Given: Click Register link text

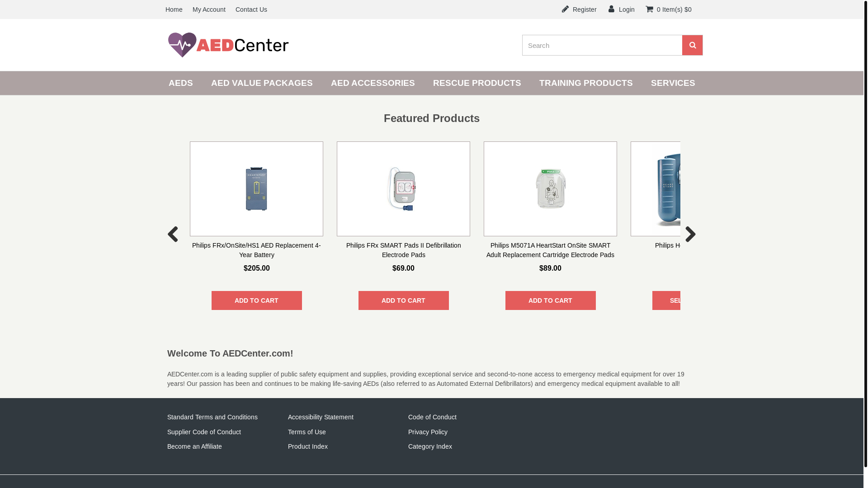Looking at the screenshot, I should coord(585,9).
